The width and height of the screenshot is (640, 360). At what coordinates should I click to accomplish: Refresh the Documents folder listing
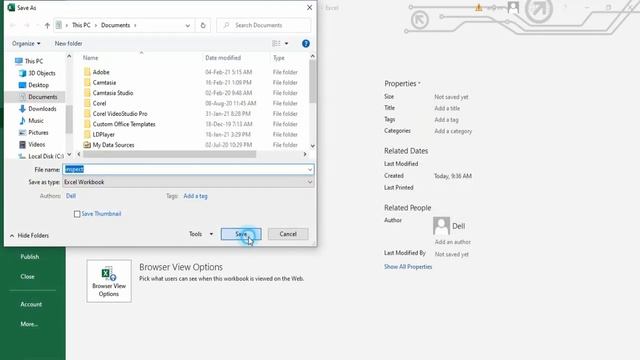[x=203, y=25]
